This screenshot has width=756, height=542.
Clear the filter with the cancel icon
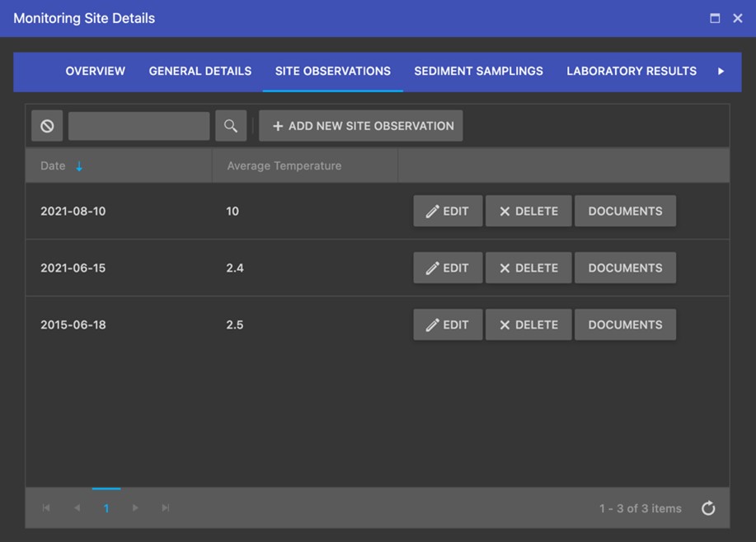point(47,126)
